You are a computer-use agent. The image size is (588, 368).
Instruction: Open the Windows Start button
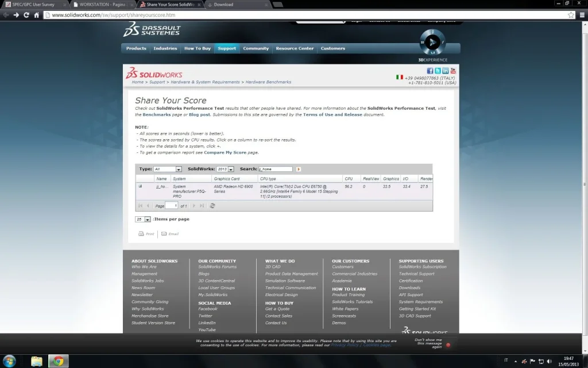coord(9,361)
